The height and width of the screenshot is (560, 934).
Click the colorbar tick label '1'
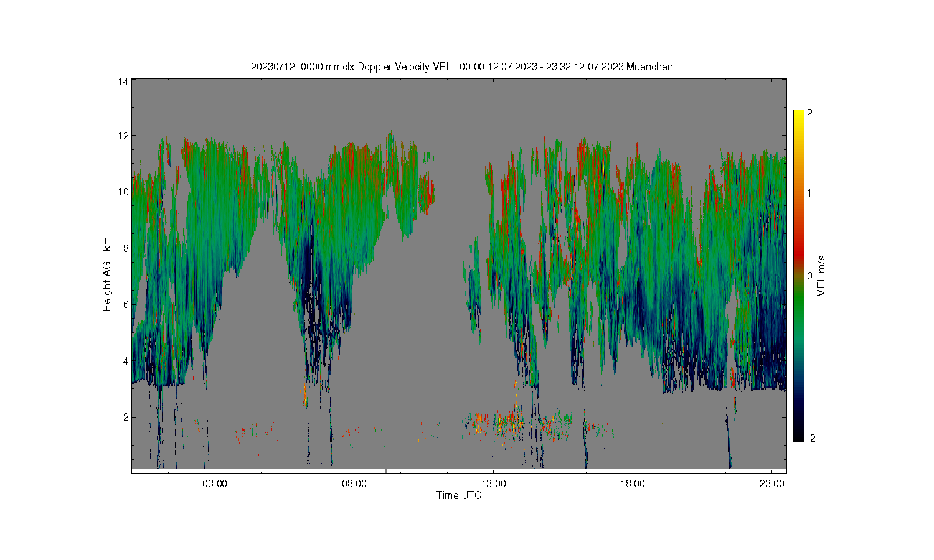coord(809,193)
